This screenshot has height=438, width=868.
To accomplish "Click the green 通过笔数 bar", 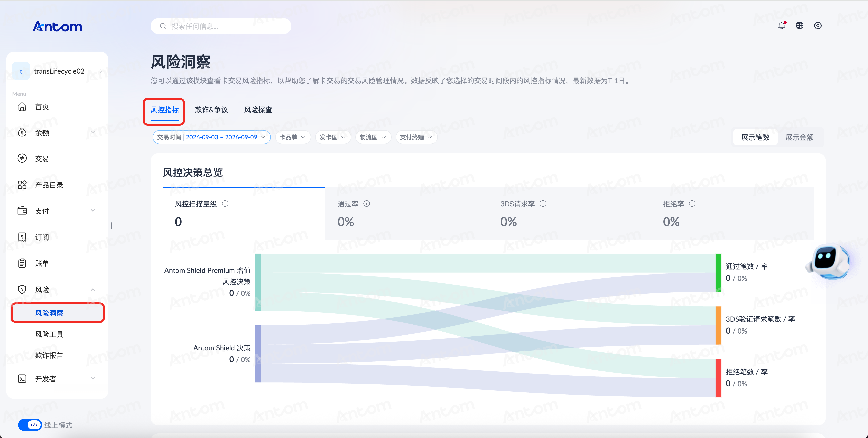I will click(x=718, y=272).
